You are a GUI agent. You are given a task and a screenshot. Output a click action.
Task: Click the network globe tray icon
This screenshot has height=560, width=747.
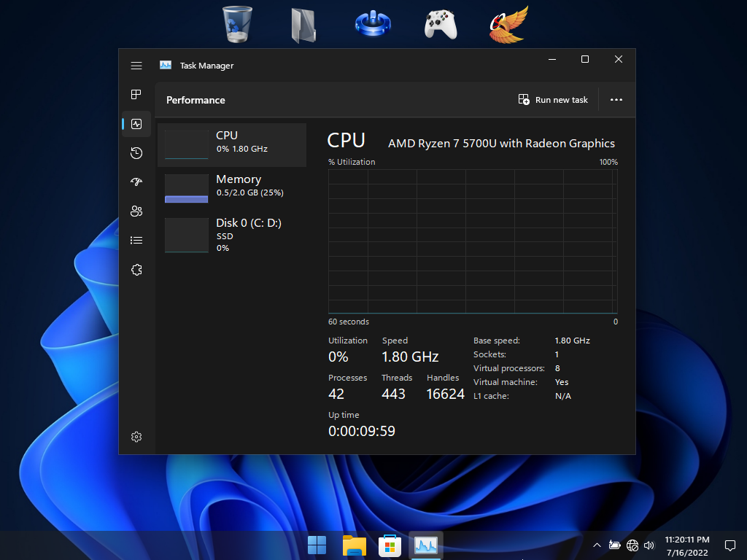632,545
